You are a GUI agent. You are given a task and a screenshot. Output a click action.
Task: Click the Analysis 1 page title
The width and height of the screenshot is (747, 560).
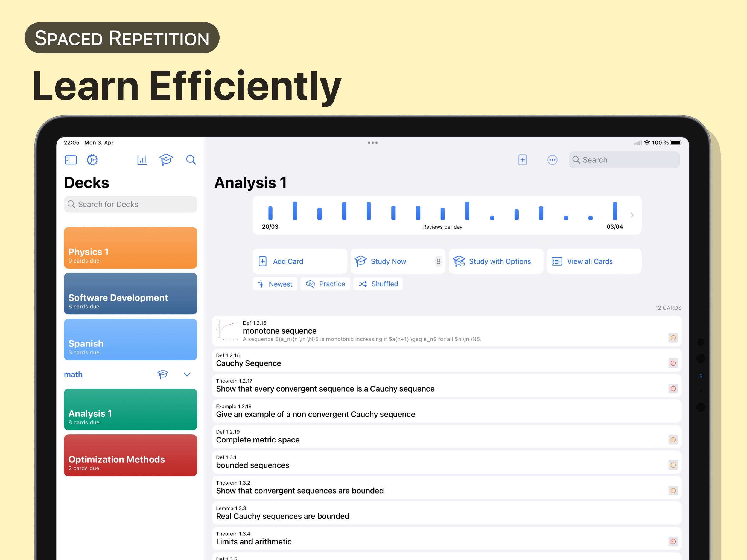(x=250, y=183)
